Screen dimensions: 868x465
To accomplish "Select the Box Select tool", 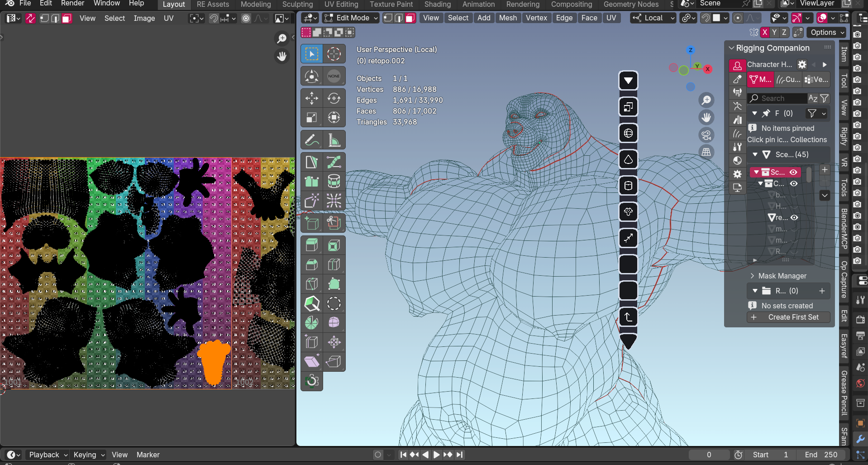I will pos(311,54).
